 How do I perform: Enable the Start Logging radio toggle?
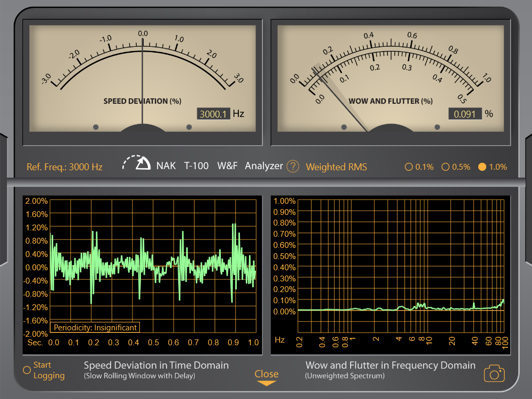pos(27,370)
